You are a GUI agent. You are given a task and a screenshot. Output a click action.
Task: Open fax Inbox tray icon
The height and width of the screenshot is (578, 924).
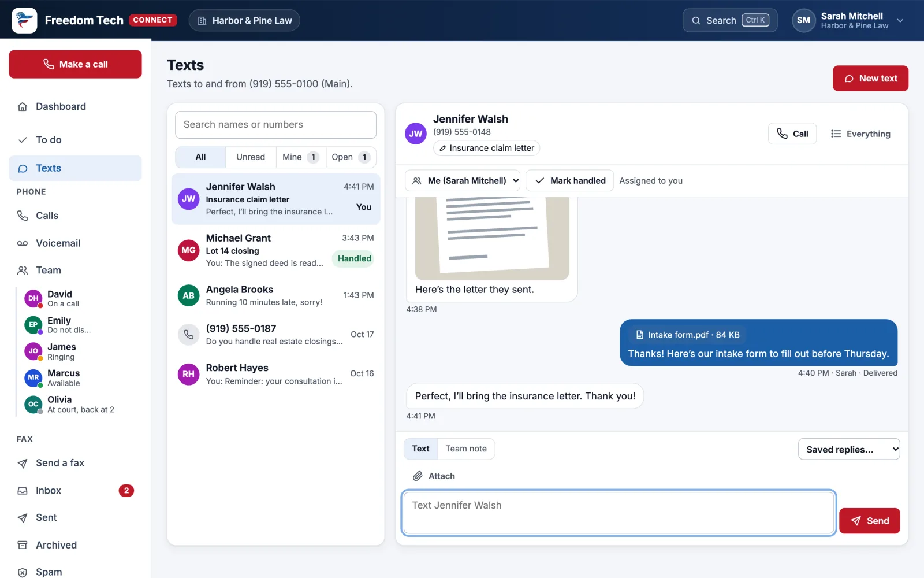pos(23,491)
